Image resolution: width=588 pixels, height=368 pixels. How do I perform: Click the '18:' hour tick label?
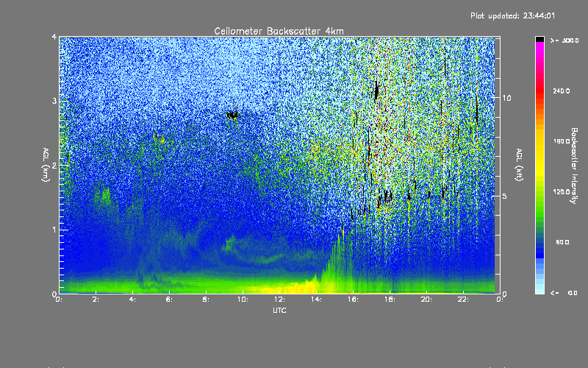[x=390, y=300]
